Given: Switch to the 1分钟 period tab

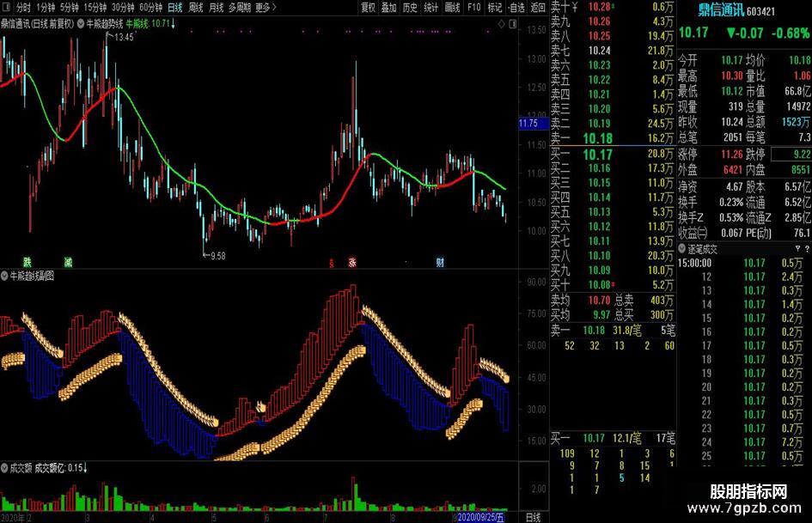Looking at the screenshot, I should coord(46,7).
